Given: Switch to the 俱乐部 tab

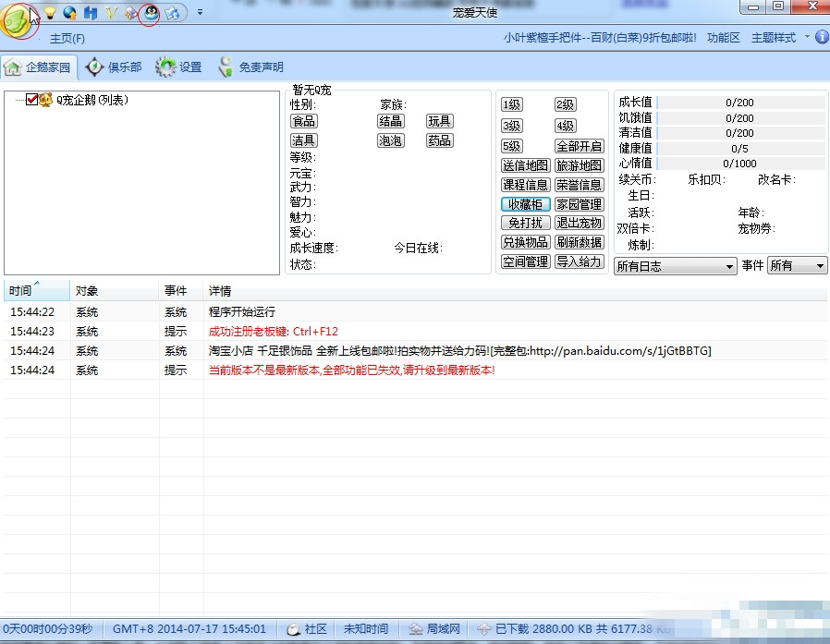Looking at the screenshot, I should point(114,67).
